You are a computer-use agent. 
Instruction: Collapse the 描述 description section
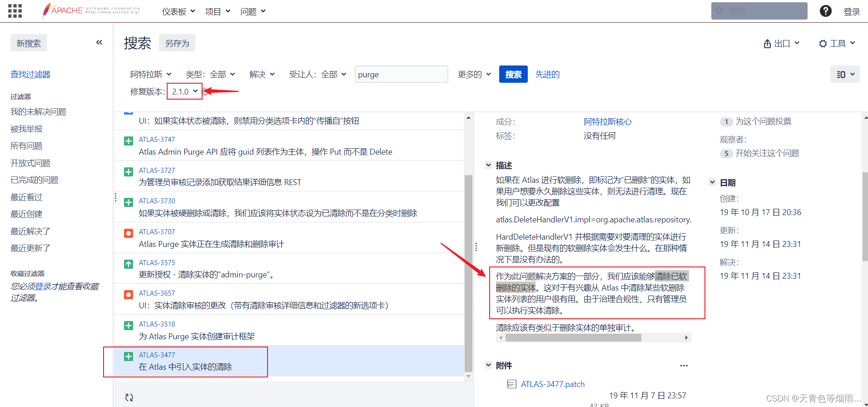[488, 165]
